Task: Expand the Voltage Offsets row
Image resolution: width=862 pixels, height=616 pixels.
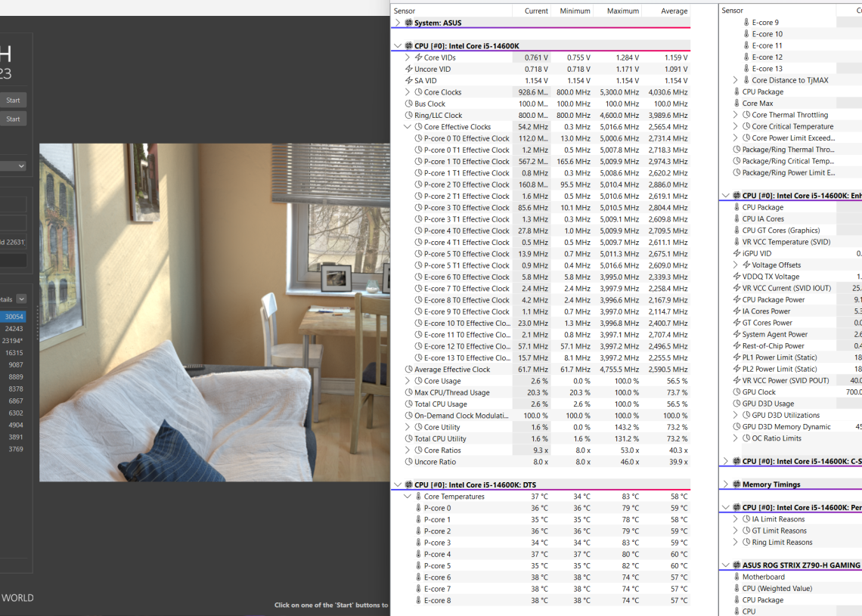Action: (x=736, y=265)
